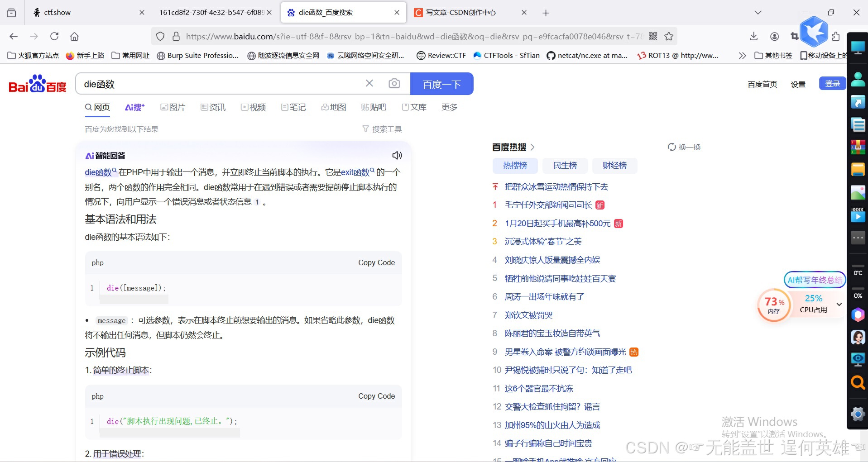Click the AI帮写年终总结 floating button
The height and width of the screenshot is (462, 868).
(814, 280)
